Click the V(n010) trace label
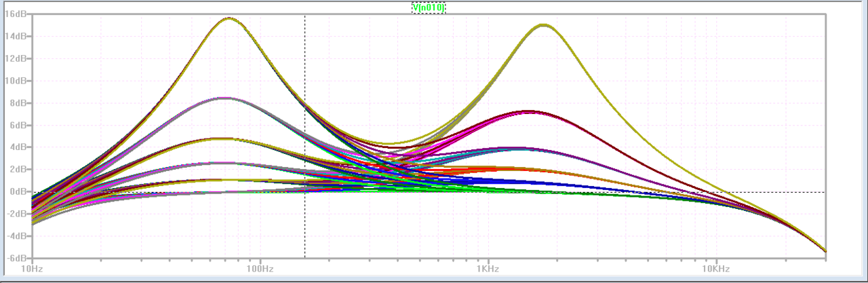Image resolution: width=868 pixels, height=283 pixels. point(429,7)
